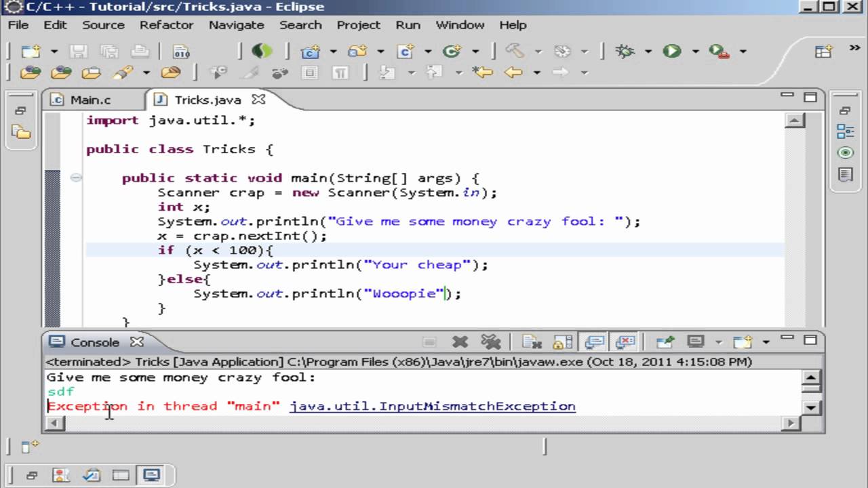868x488 pixels.
Task: Click the New Source Folder icon
Action: [x=357, y=51]
